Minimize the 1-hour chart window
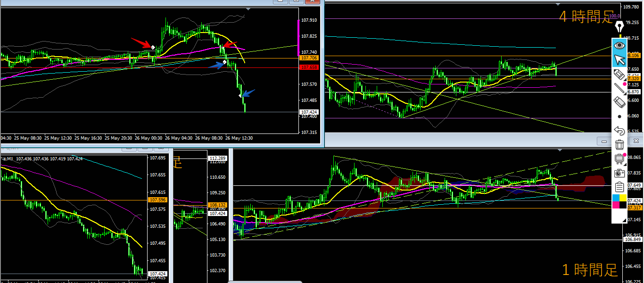Viewport: 644px width, 283px height. tap(604, 141)
